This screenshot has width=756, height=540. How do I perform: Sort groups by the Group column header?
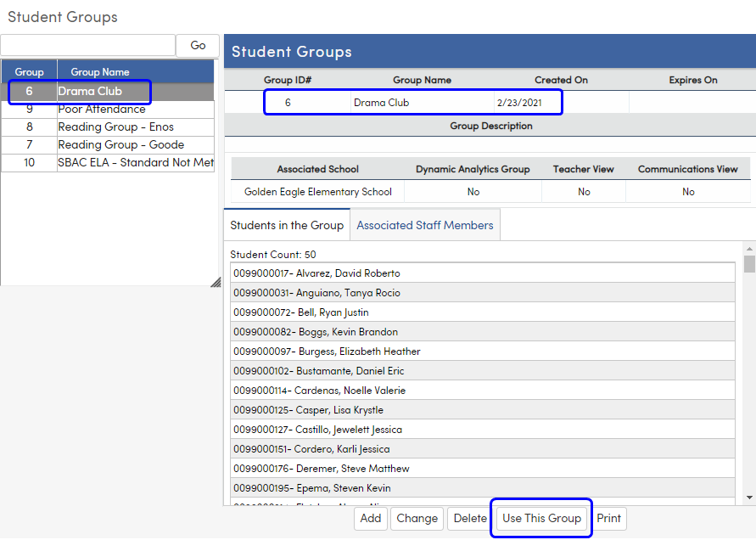click(29, 72)
